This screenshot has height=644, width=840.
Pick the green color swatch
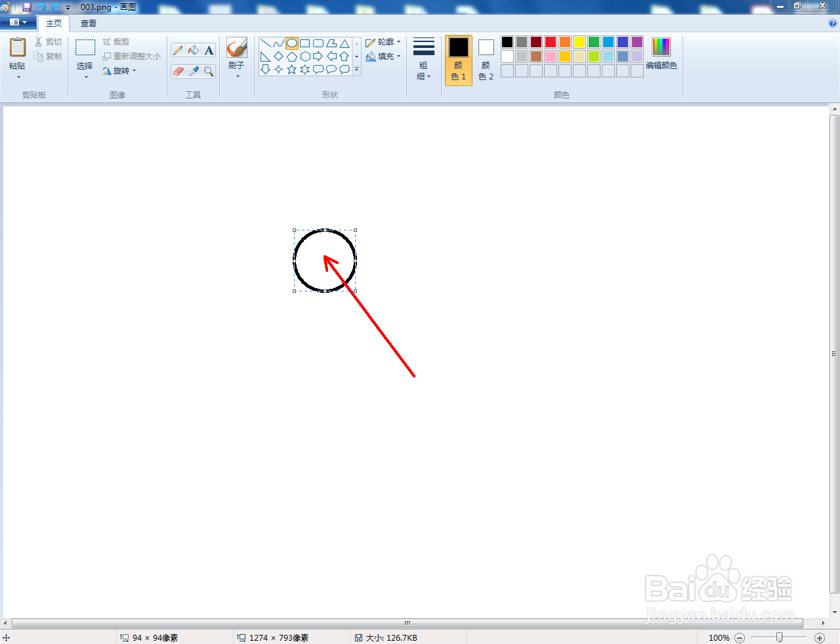(x=594, y=42)
